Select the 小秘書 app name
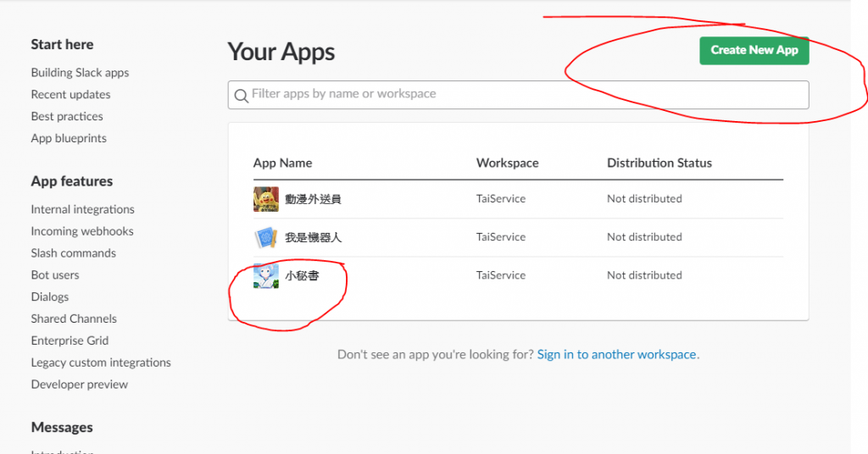This screenshot has width=868, height=454. (302, 275)
